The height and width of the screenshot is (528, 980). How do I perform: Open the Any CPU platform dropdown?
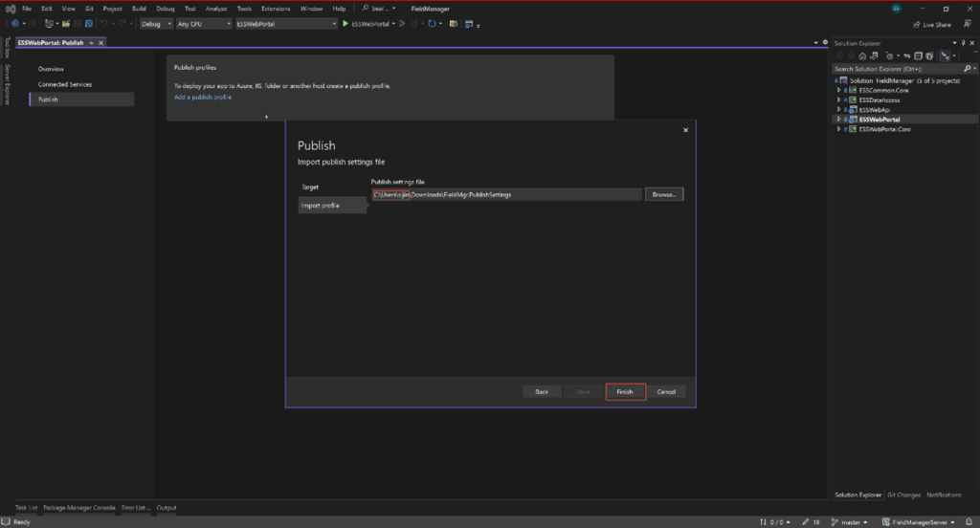tap(204, 24)
